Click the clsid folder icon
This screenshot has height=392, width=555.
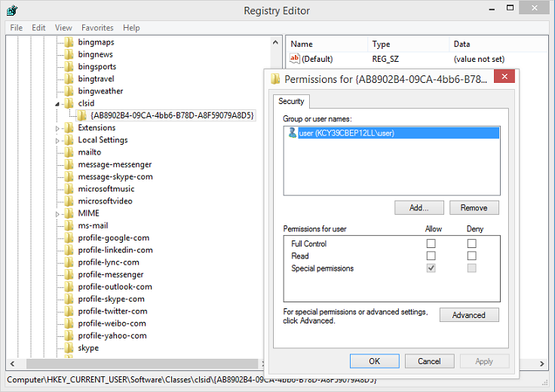[x=69, y=103]
